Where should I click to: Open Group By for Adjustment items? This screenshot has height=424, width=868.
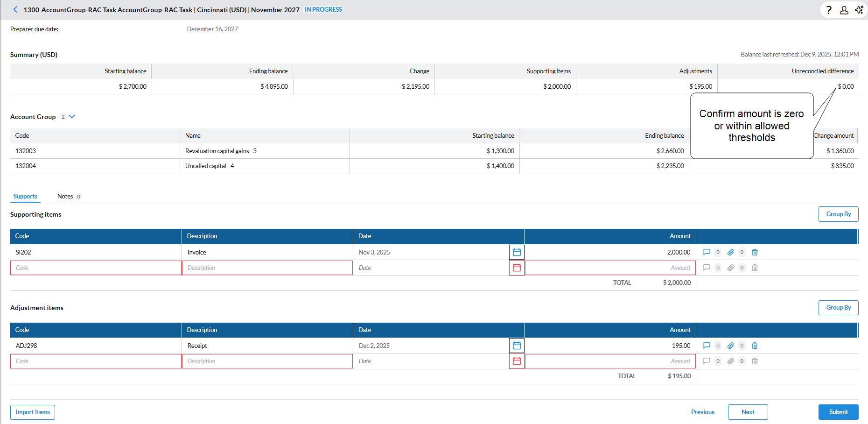[838, 307]
